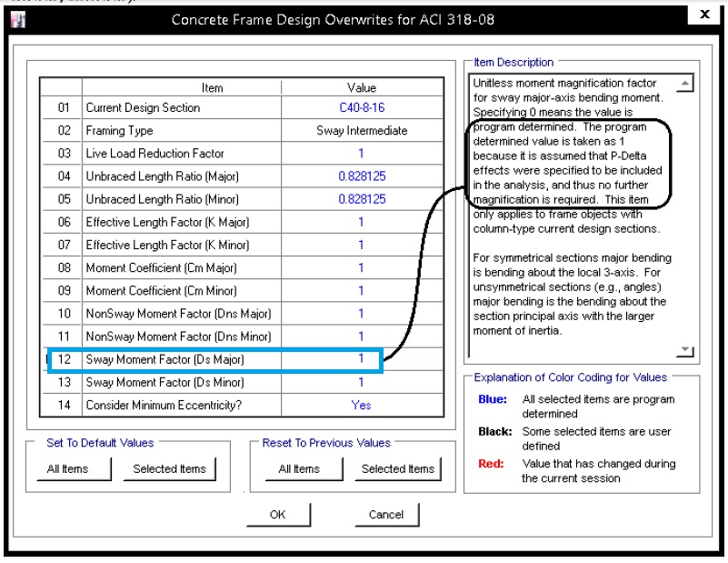Select Effective Length Factor (K Major) value
The height and width of the screenshot is (563, 728).
(x=362, y=222)
